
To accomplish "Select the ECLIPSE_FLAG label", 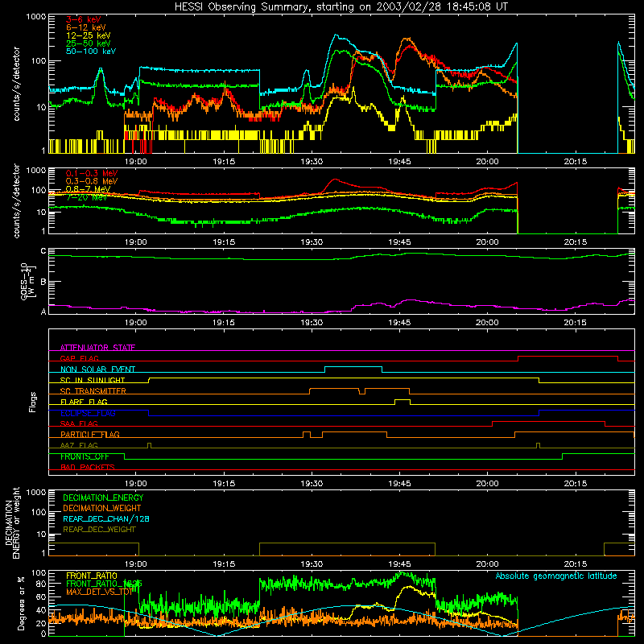I will pyautogui.click(x=88, y=413).
